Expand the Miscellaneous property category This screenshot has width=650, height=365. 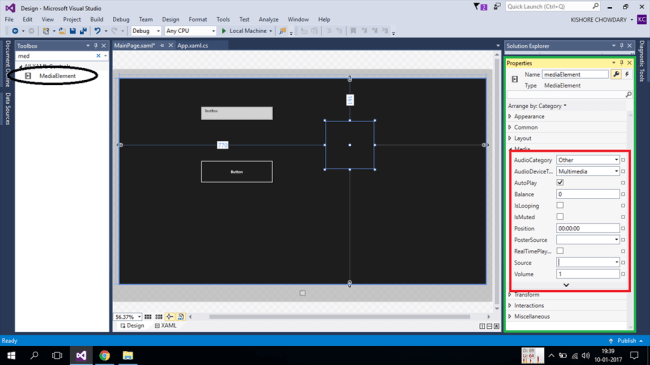(510, 316)
